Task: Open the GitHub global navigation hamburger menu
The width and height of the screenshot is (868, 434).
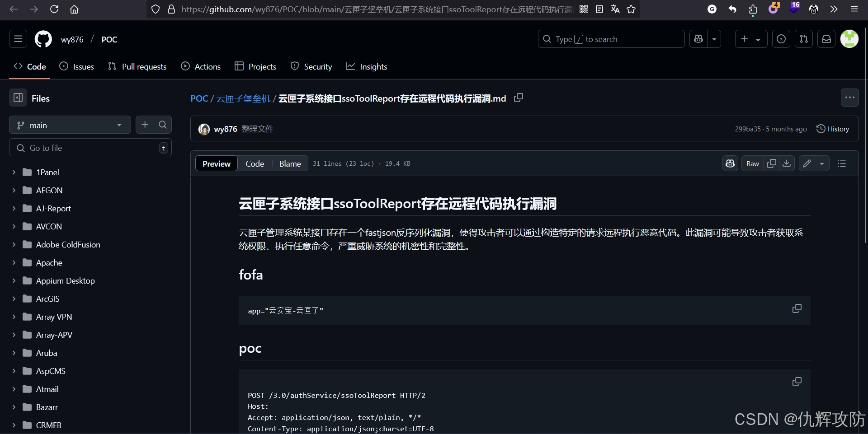Action: pos(18,39)
